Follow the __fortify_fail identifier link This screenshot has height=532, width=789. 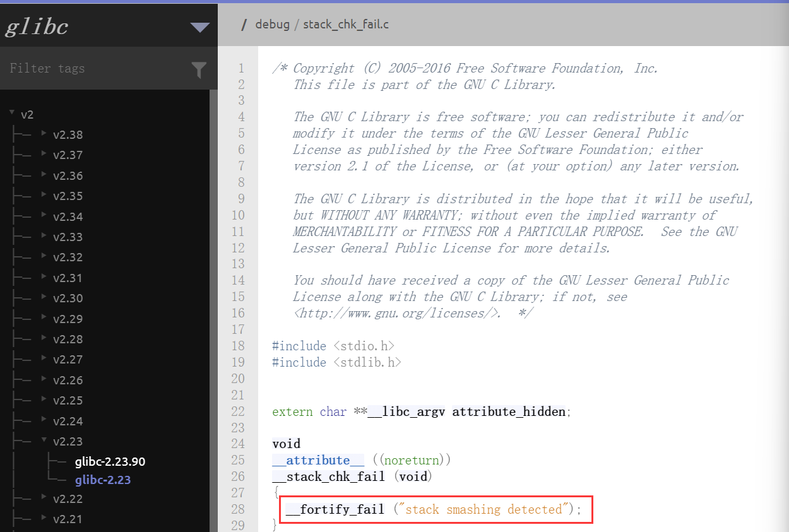coord(335,509)
